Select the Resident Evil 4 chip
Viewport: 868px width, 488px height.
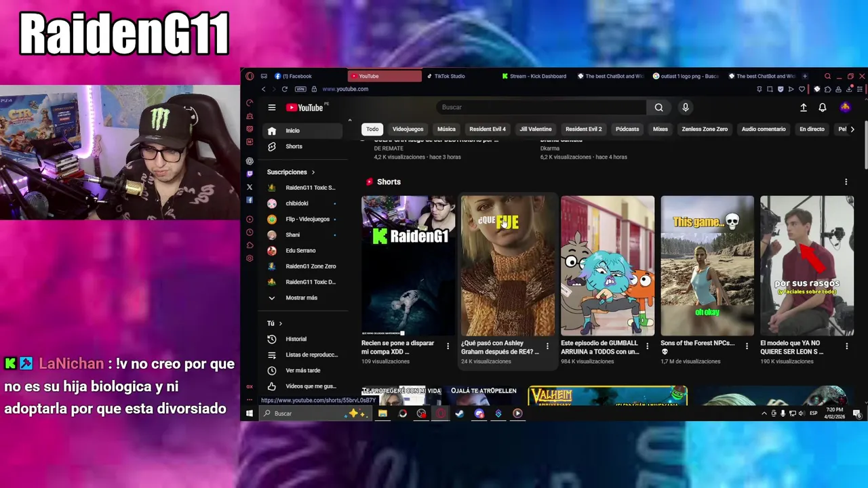(x=488, y=129)
